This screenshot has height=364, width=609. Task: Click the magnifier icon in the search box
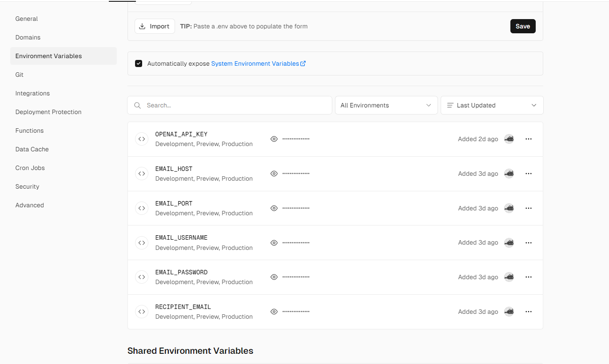(138, 105)
